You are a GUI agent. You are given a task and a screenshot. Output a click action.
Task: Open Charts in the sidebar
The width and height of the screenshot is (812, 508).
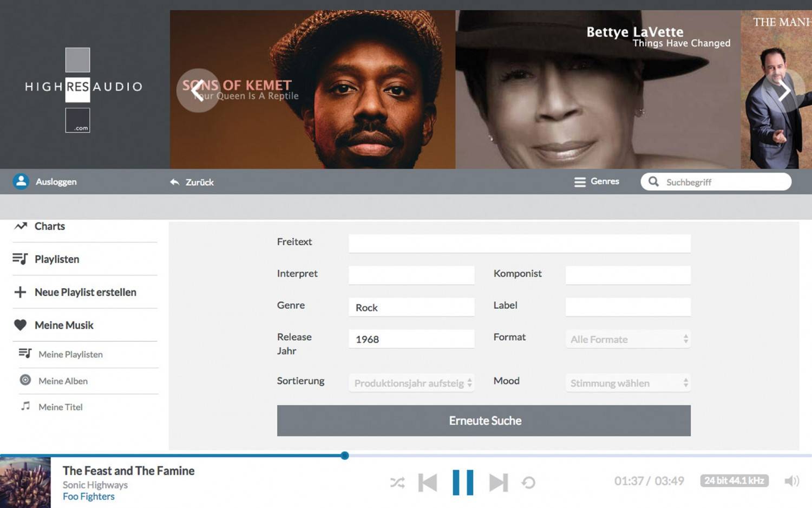click(x=50, y=226)
